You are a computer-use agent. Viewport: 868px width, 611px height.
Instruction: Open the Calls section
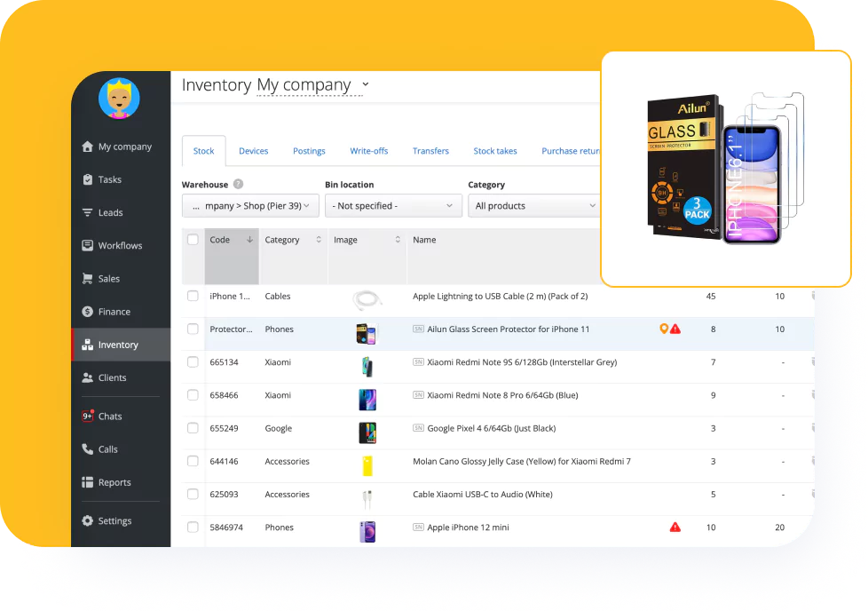tap(107, 448)
